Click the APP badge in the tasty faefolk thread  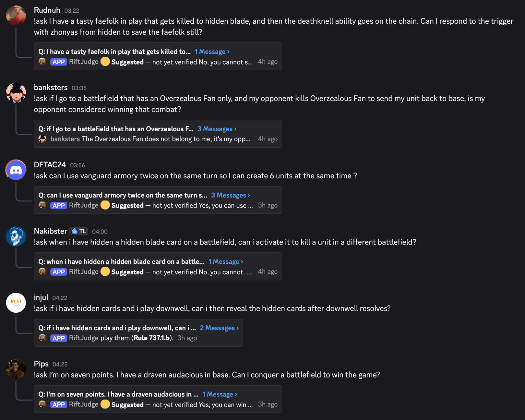(59, 62)
